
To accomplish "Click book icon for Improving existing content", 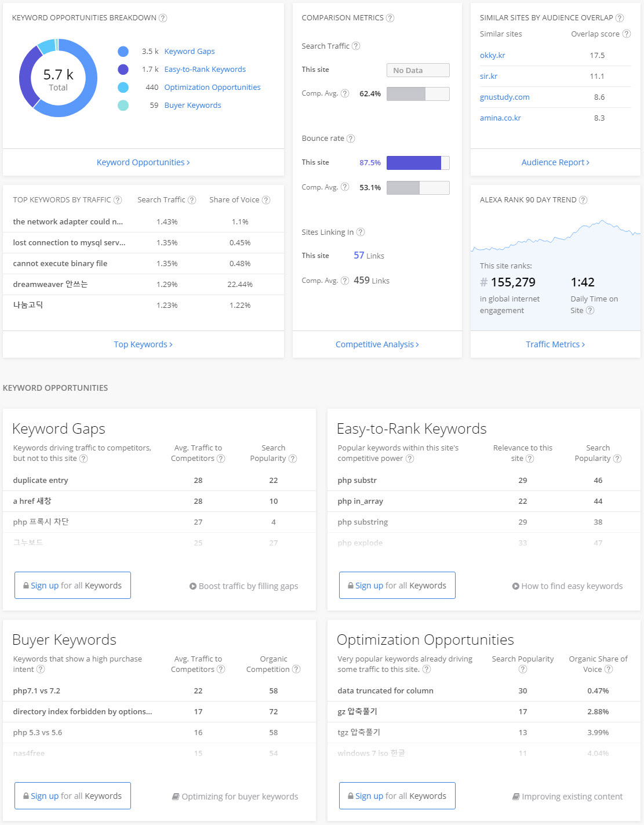I will pyautogui.click(x=516, y=797).
